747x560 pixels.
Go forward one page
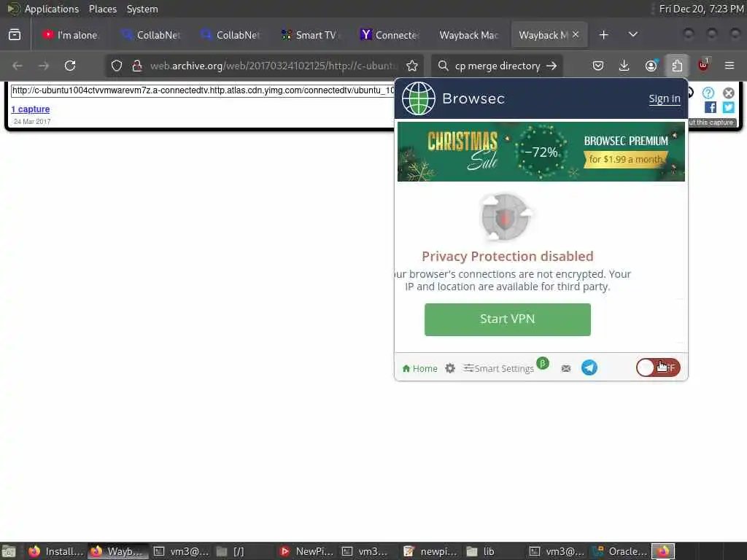click(x=44, y=66)
